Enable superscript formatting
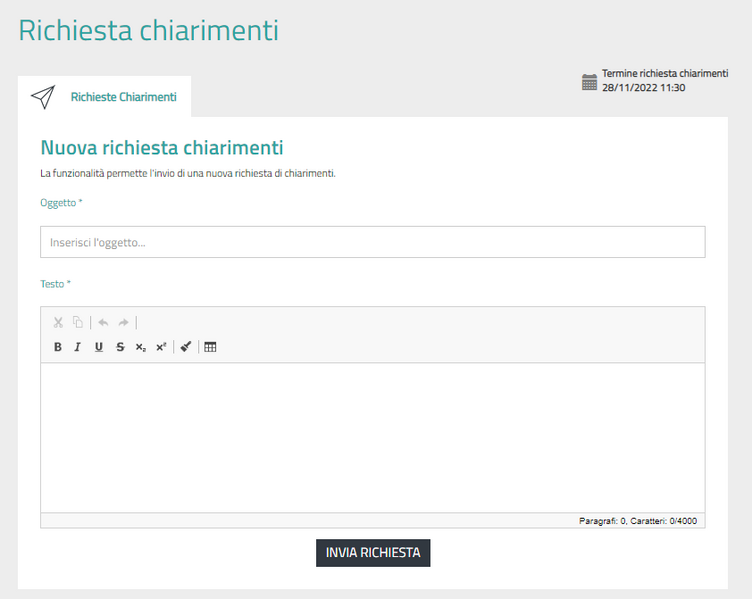The height and width of the screenshot is (599, 752). click(x=161, y=347)
